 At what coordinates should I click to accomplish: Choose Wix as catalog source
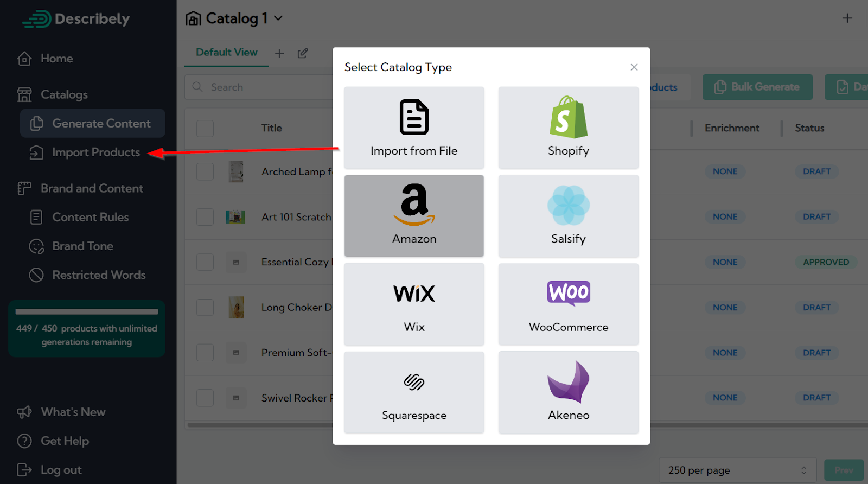[x=414, y=304]
